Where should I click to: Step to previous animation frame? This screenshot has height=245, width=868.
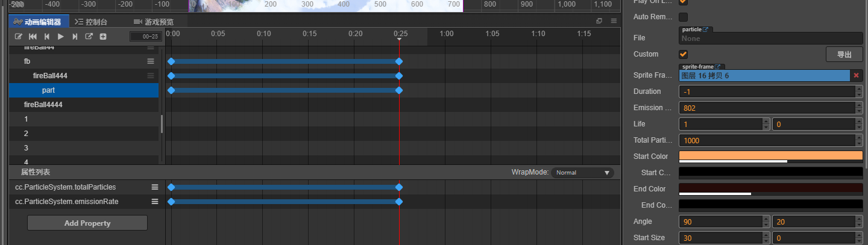(x=46, y=37)
